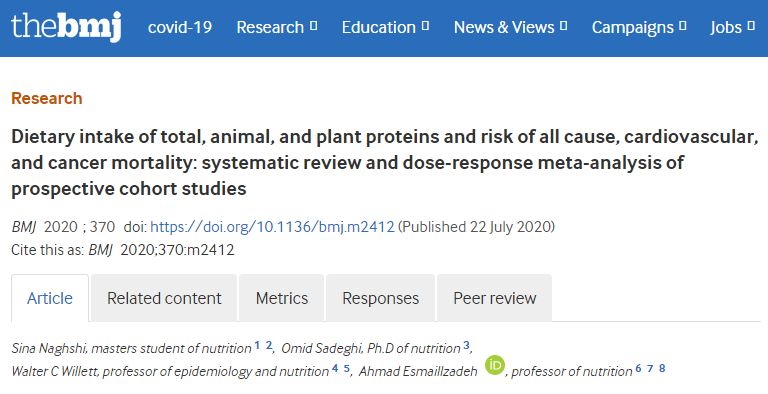View the Responses tab

381,298
